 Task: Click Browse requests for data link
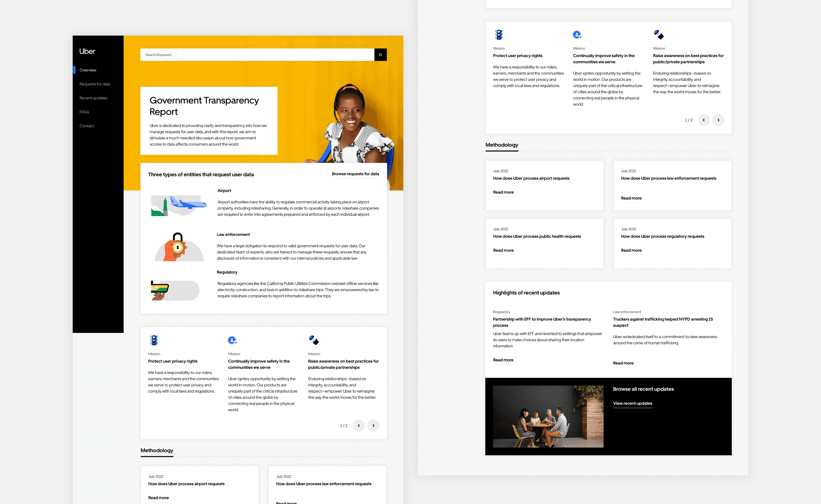(355, 174)
